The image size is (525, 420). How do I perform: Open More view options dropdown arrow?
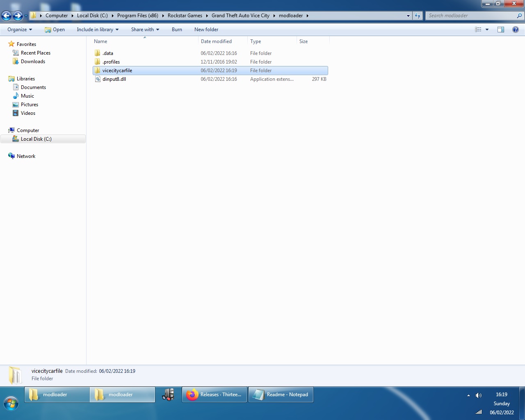point(487,30)
